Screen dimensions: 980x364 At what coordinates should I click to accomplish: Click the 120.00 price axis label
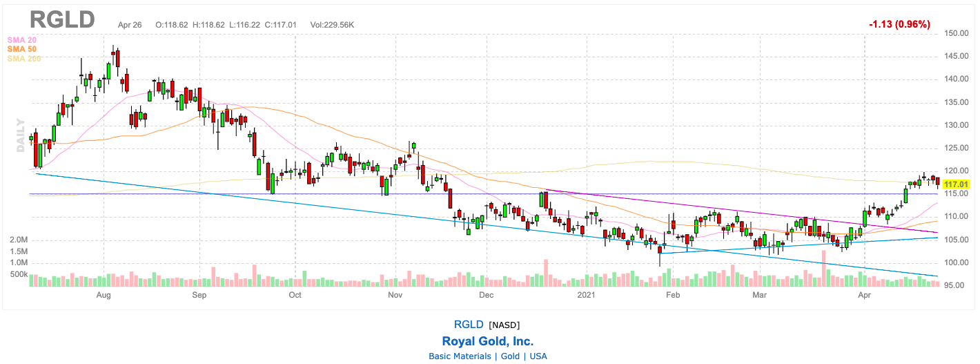coord(956,171)
